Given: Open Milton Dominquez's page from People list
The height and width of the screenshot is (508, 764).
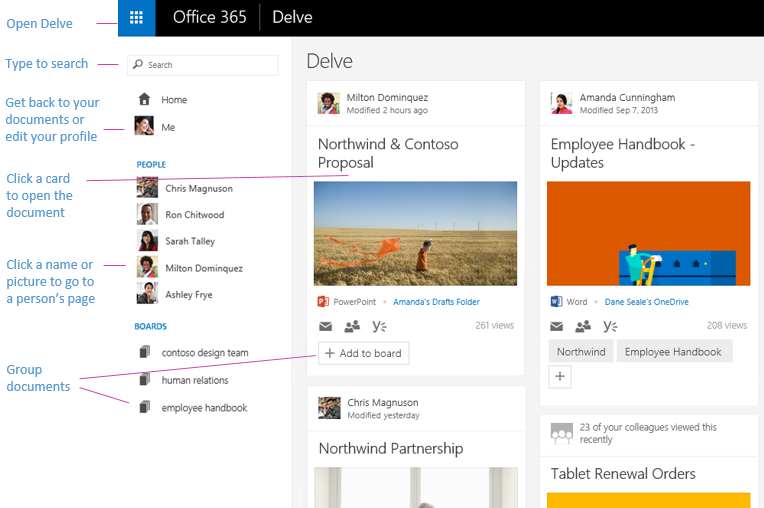Looking at the screenshot, I should point(204,268).
